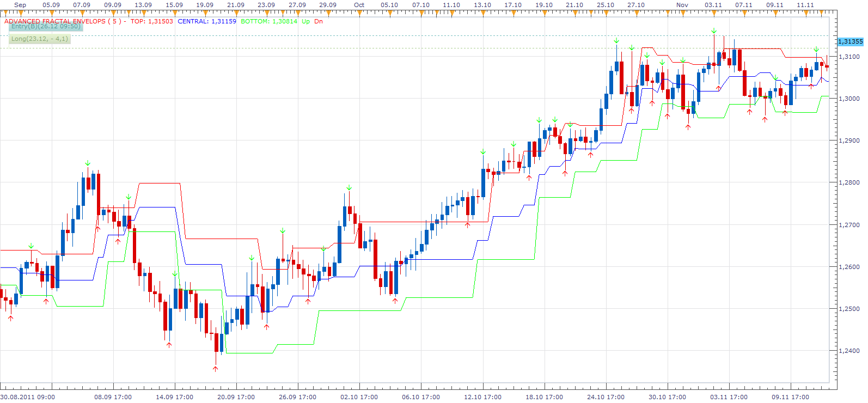Click the 26.09 17:00 bottom time label
This screenshot has width=868, height=403.
(x=298, y=397)
